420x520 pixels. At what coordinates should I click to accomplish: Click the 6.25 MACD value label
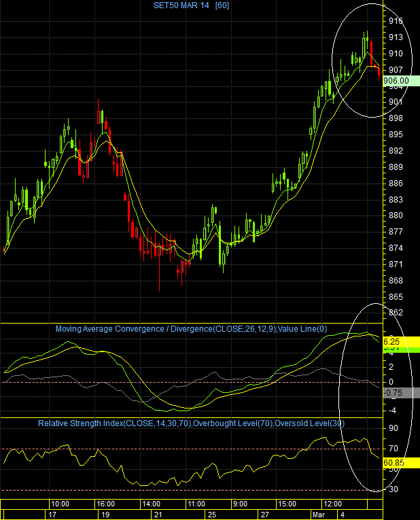(x=402, y=342)
